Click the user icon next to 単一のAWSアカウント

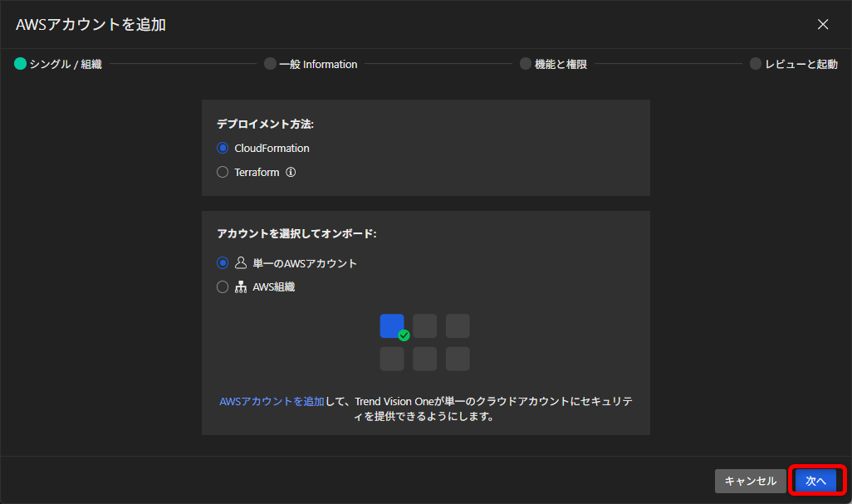241,263
